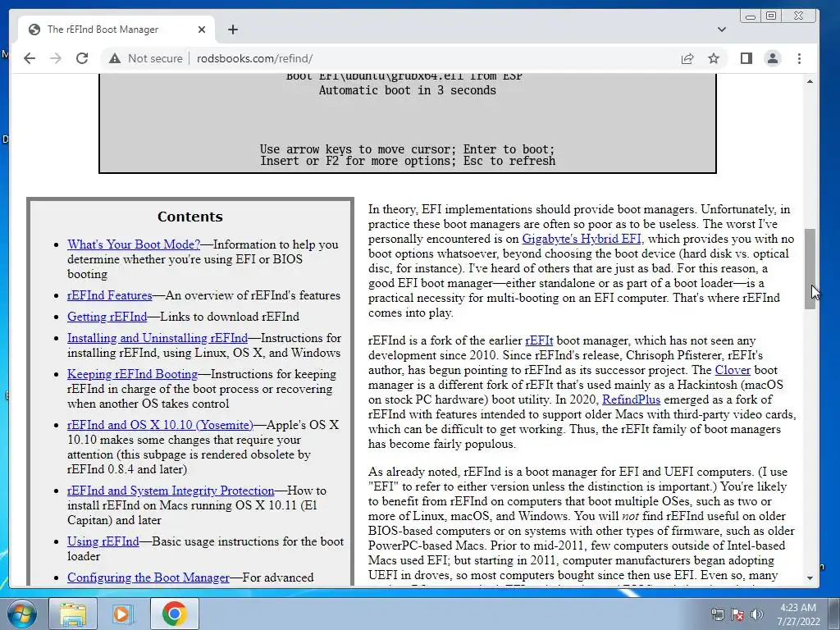Open Installing and Uninstalling rEFInd link
Screen dimensions: 840x630
pos(157,338)
